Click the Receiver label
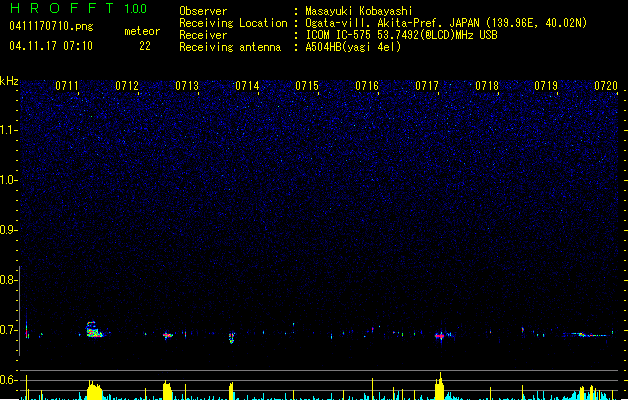The width and height of the screenshot is (629, 400). tap(203, 35)
